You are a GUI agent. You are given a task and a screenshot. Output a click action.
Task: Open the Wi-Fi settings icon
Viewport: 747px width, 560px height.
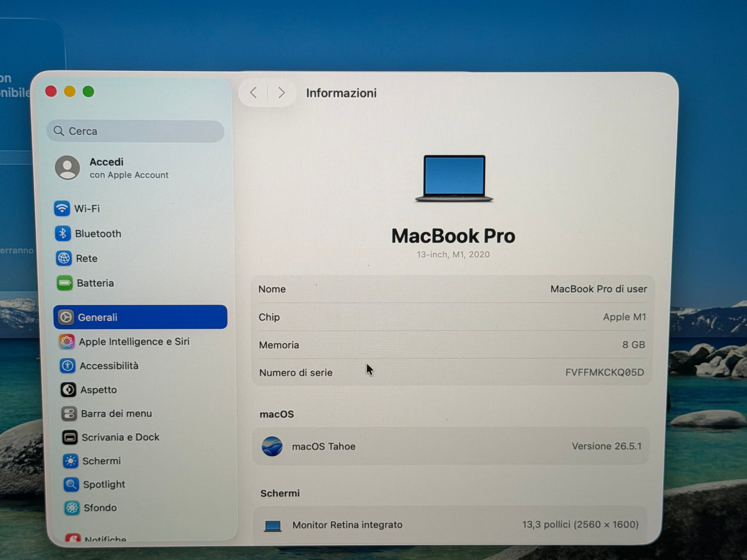click(62, 208)
